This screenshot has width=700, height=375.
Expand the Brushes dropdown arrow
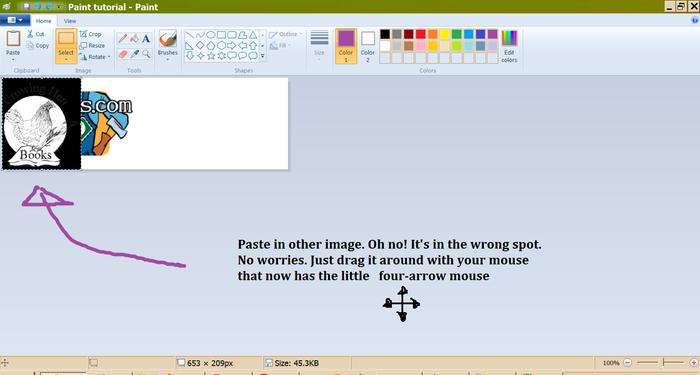coord(168,59)
